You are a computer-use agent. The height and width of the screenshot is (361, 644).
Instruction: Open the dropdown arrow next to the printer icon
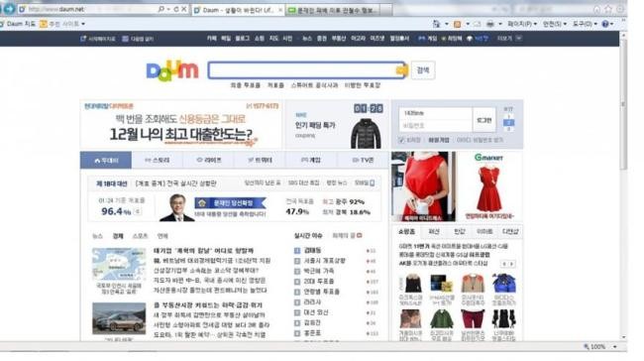[499, 24]
